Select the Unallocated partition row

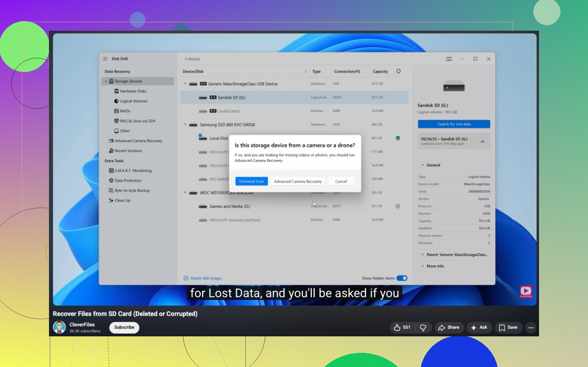[294, 111]
